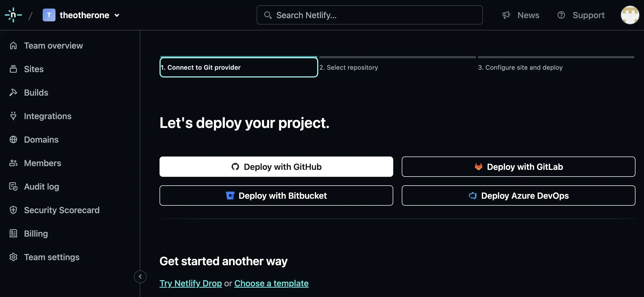The height and width of the screenshot is (297, 644).
Task: Open the Audit log panel
Action: point(41,186)
